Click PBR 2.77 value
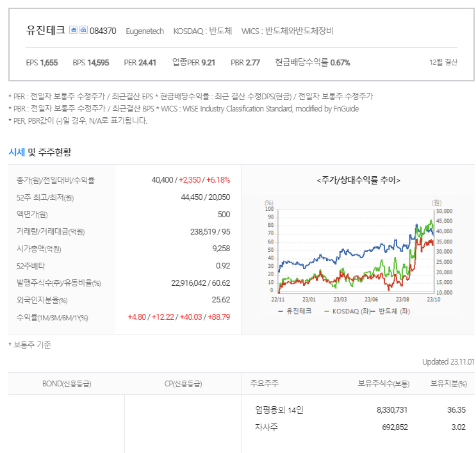This screenshot has width=476, height=453. click(245, 63)
